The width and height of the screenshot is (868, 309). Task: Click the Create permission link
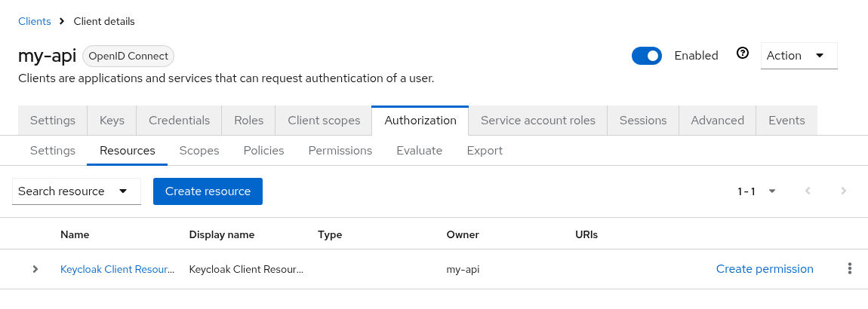point(765,269)
